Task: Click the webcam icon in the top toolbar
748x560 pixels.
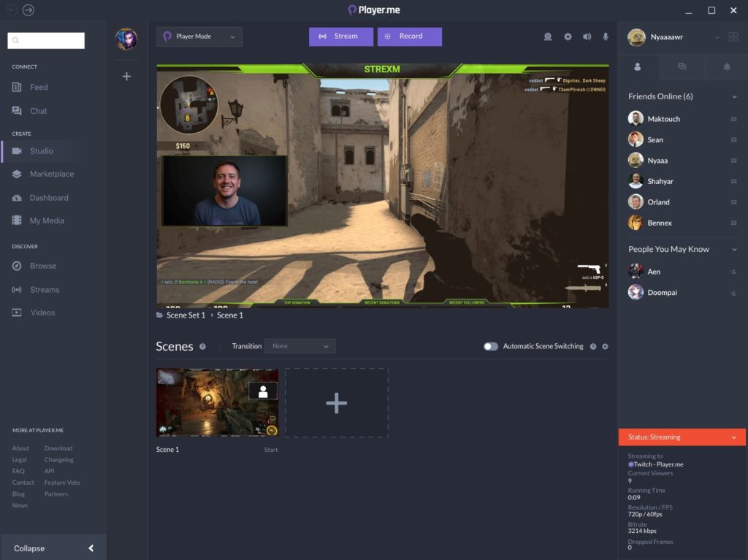Action: pyautogui.click(x=548, y=37)
